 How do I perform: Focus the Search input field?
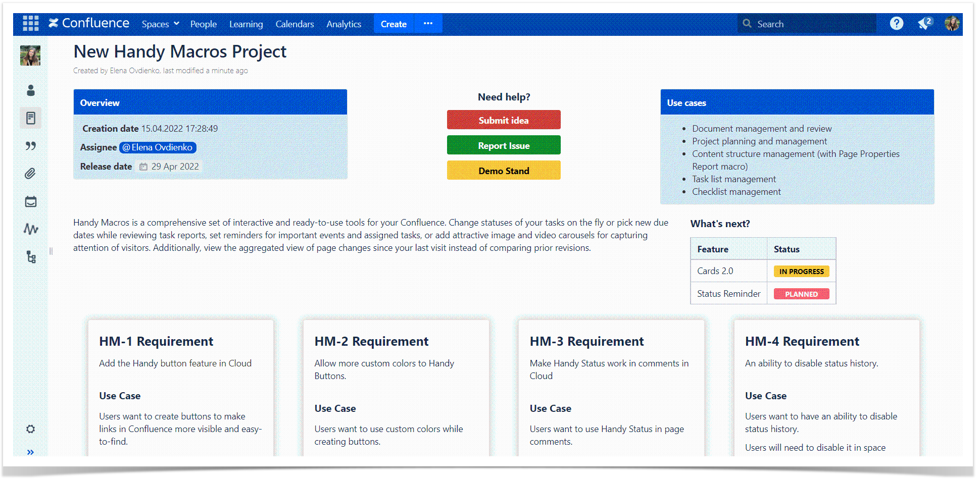[x=807, y=24]
